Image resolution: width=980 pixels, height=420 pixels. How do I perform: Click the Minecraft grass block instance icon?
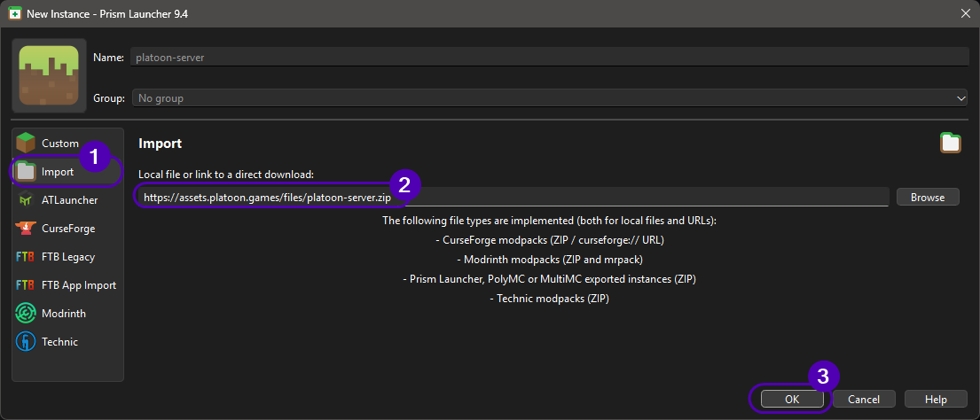[49, 75]
